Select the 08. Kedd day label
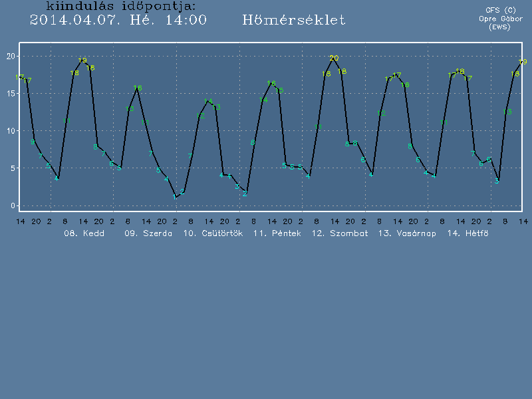 (x=84, y=233)
